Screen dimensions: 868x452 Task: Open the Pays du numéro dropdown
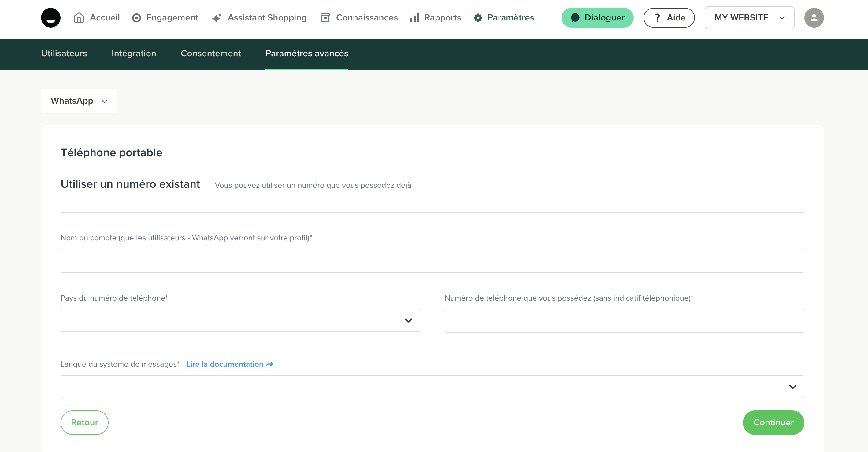(240, 320)
